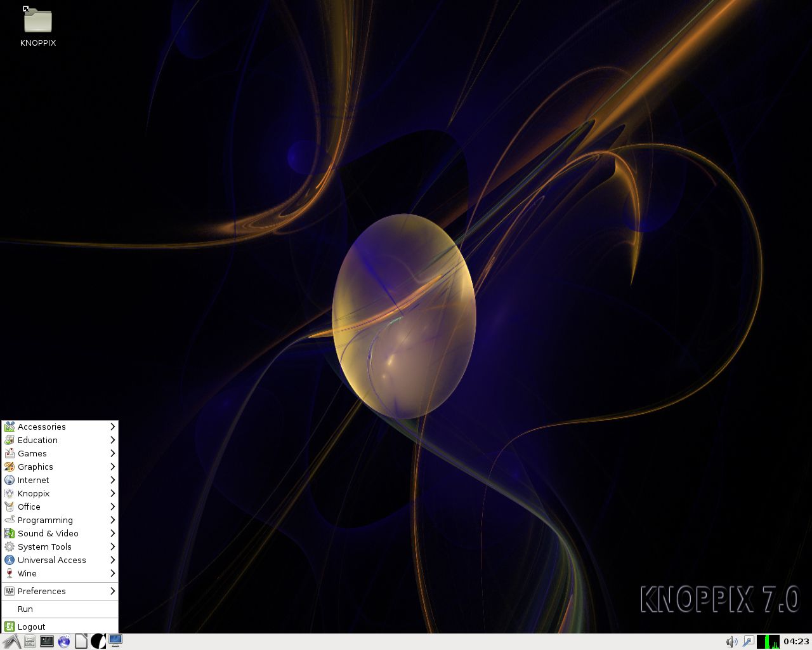Launch the web browser globe icon

pyautogui.click(x=64, y=641)
